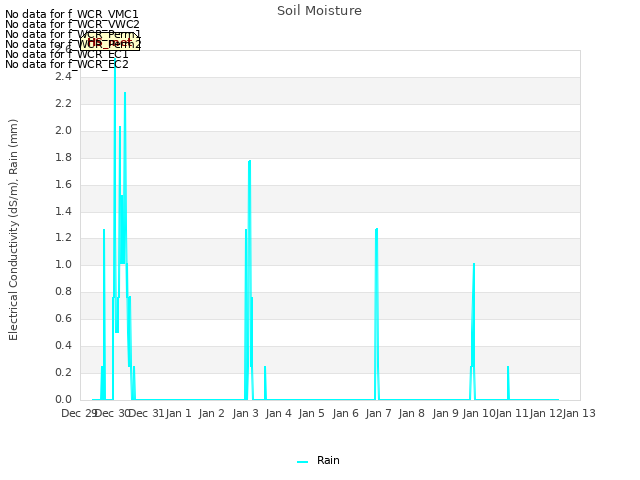
Task: Click 'No data for f_WCR_EC1' message
Action: [67, 54]
